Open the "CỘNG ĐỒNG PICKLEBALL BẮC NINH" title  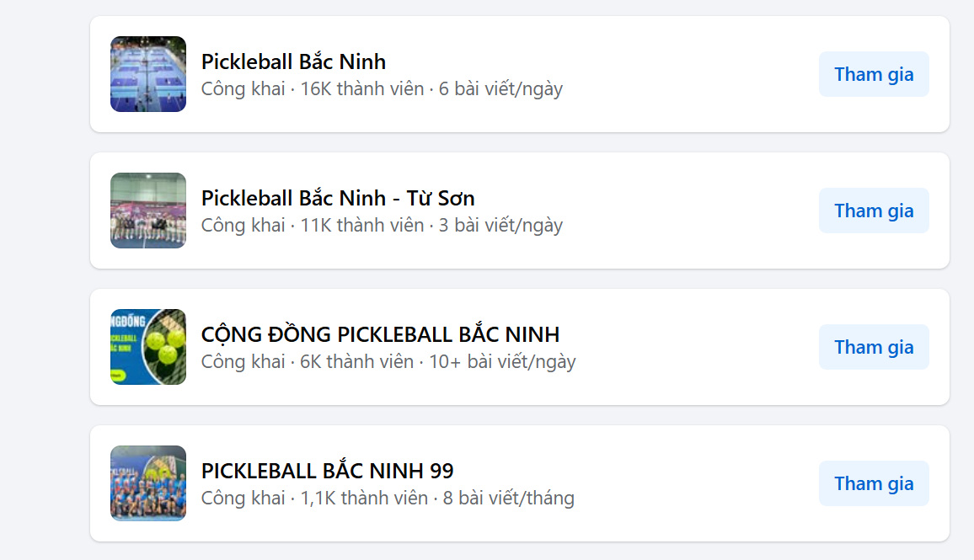380,334
